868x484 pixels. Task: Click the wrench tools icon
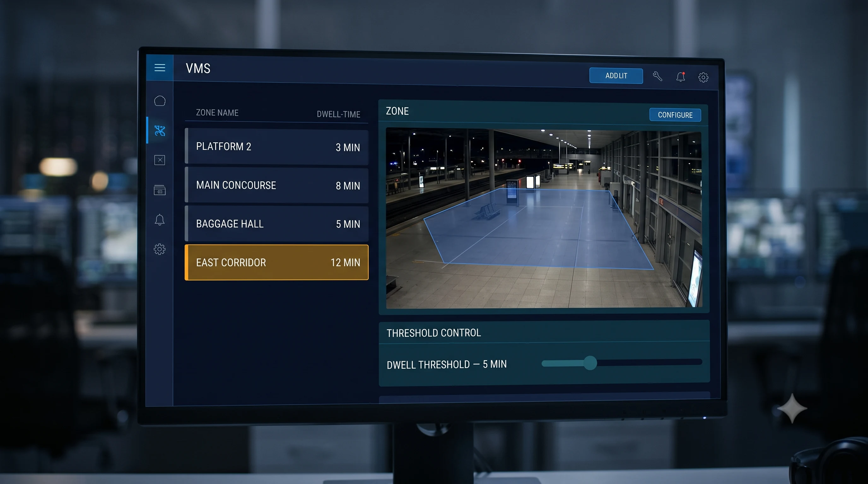657,76
